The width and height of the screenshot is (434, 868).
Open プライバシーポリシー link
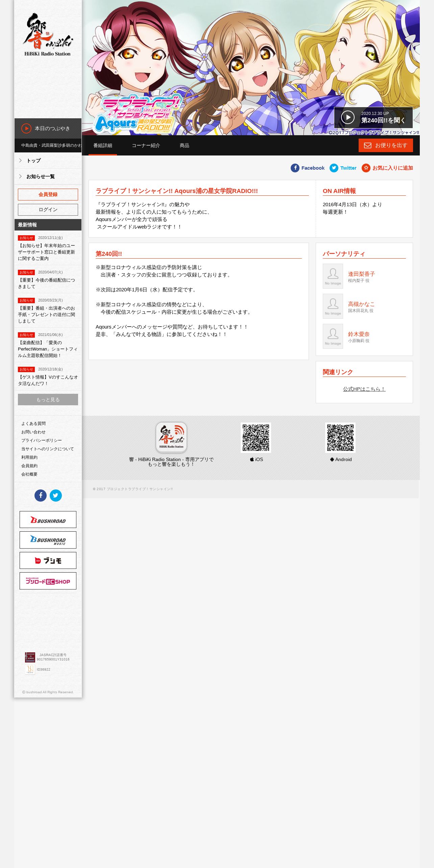click(42, 440)
